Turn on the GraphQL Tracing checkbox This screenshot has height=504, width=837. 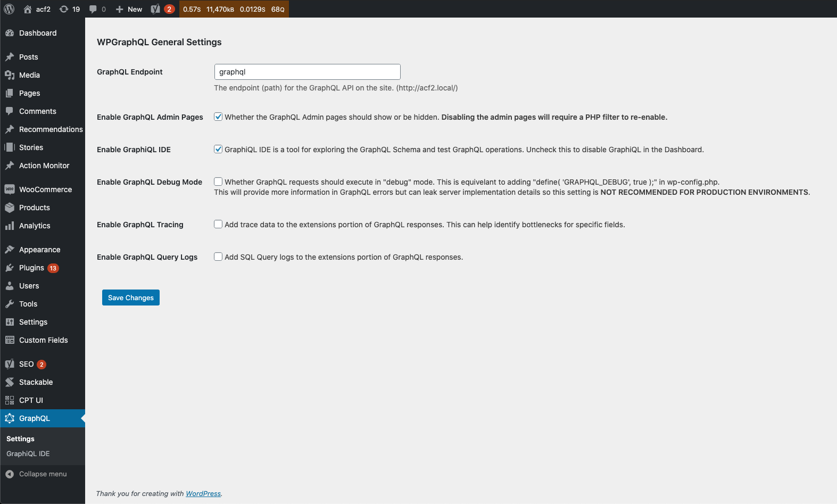(x=218, y=224)
